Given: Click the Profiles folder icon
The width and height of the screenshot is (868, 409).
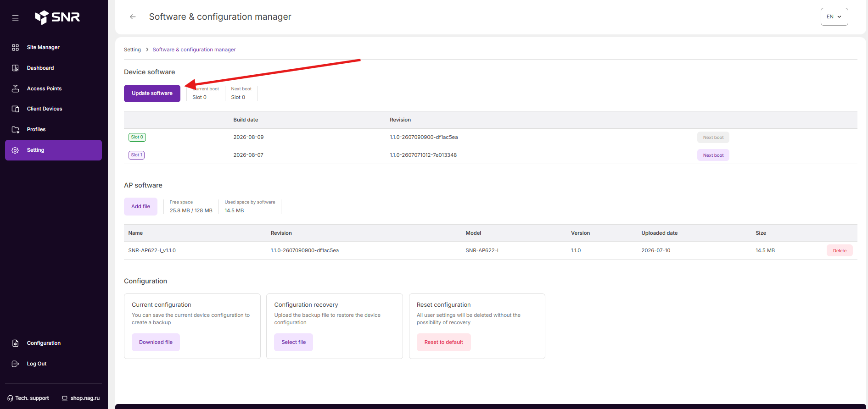Looking at the screenshot, I should click(x=15, y=129).
